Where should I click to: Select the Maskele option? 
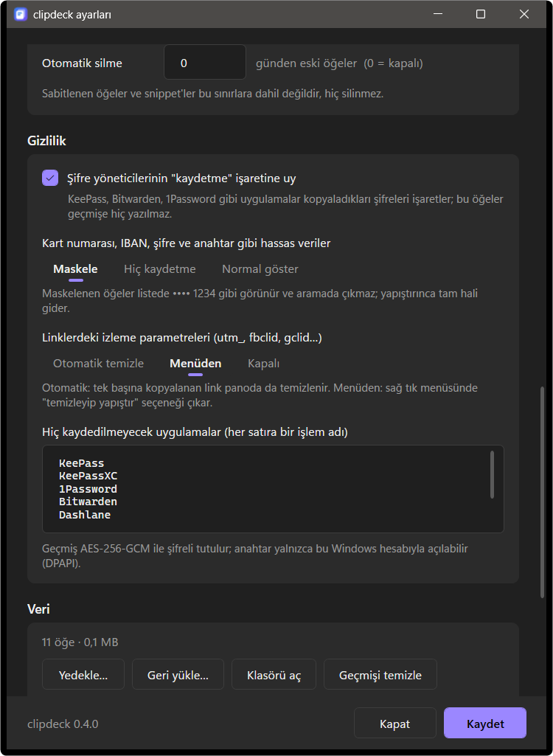tap(75, 269)
